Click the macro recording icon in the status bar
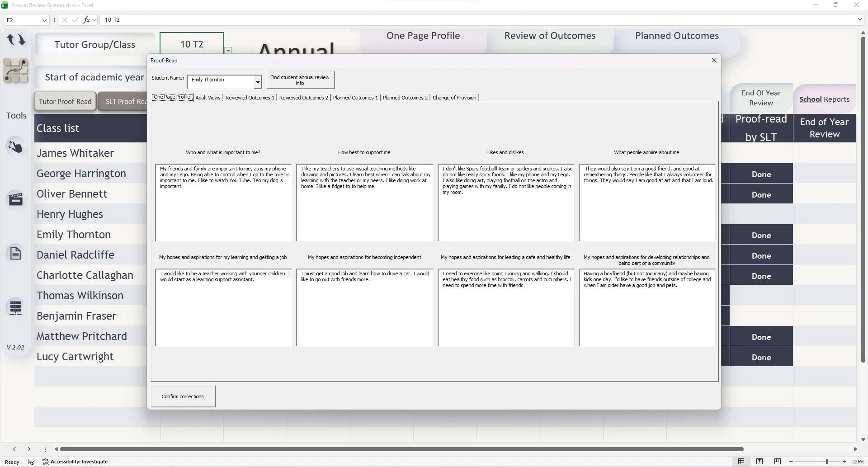868x467 pixels. pos(31,462)
